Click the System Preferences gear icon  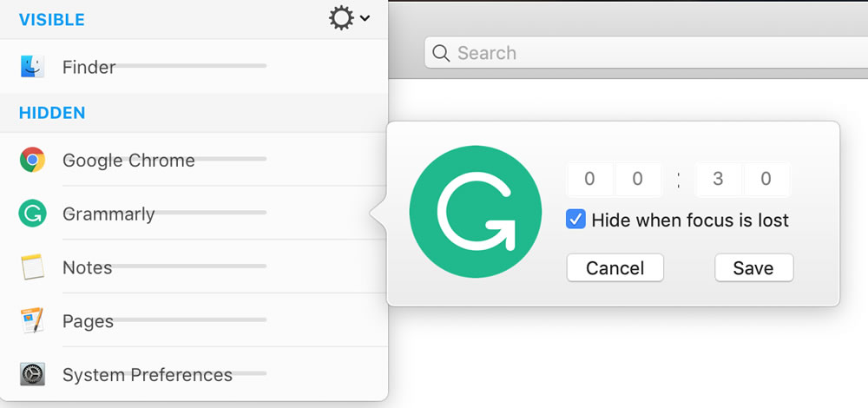tap(32, 374)
